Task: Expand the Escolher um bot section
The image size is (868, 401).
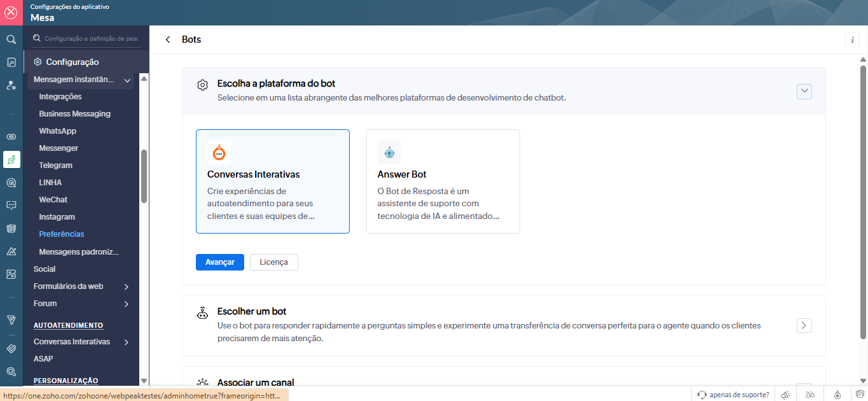Action: click(804, 325)
